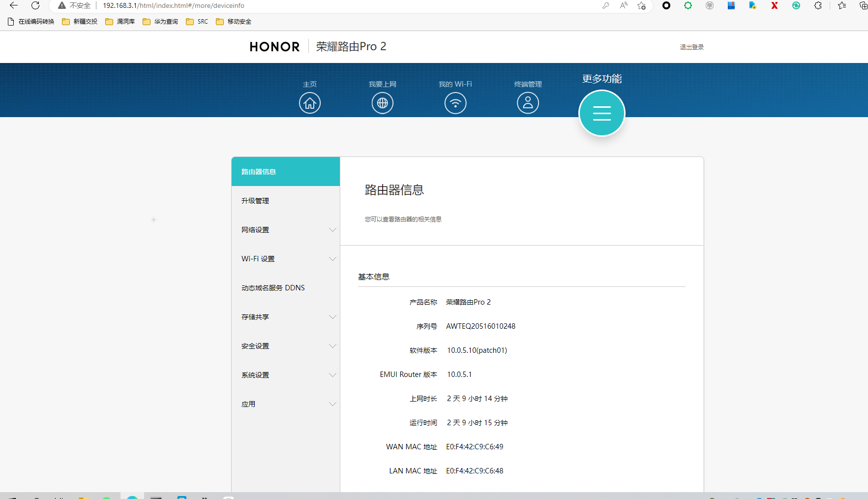The image size is (868, 499).
Task: Go to the 主页 home icon
Action: point(310,103)
